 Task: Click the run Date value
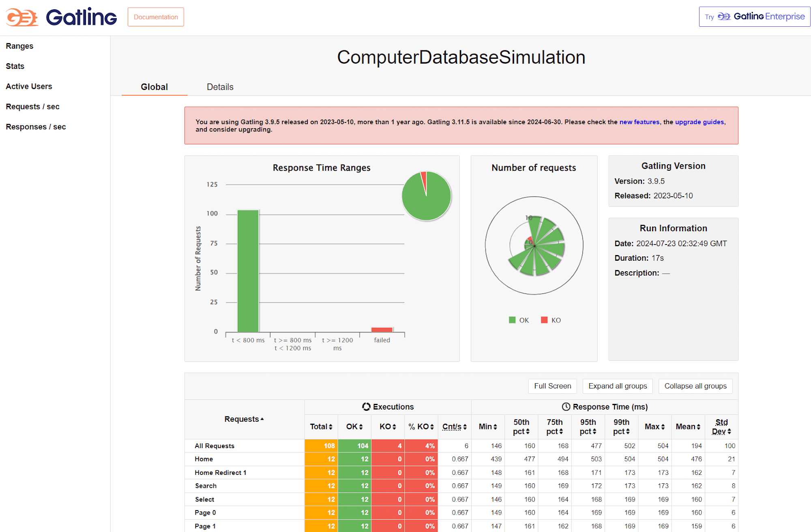pyautogui.click(x=681, y=244)
